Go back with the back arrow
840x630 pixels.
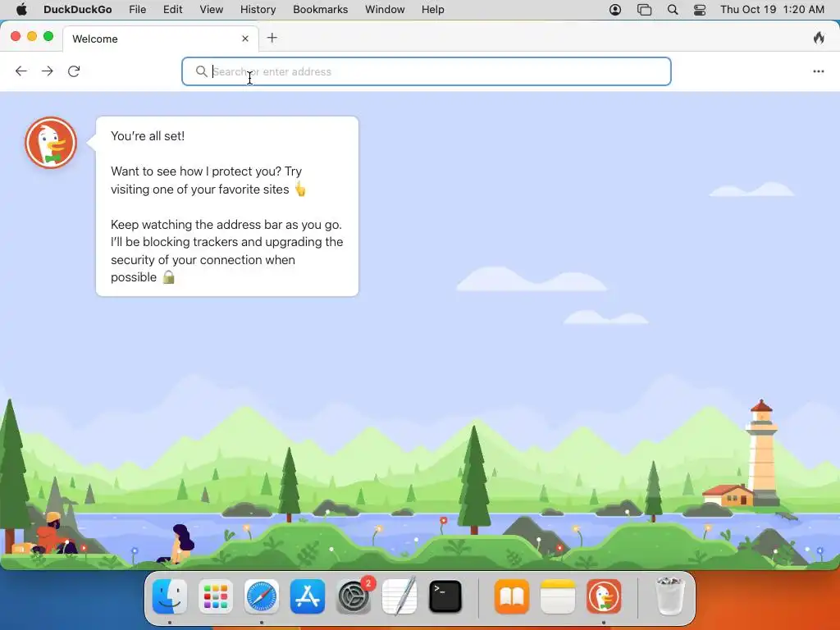tap(21, 71)
